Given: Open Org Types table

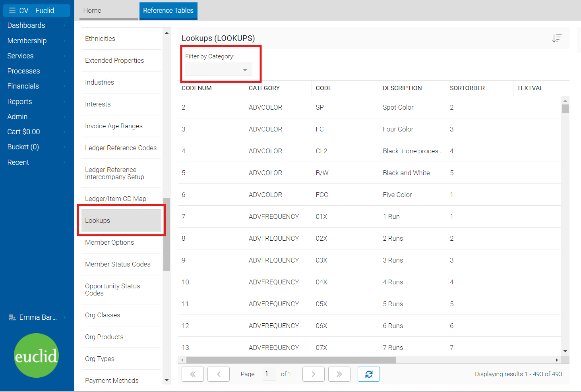Looking at the screenshot, I should 122,359.
